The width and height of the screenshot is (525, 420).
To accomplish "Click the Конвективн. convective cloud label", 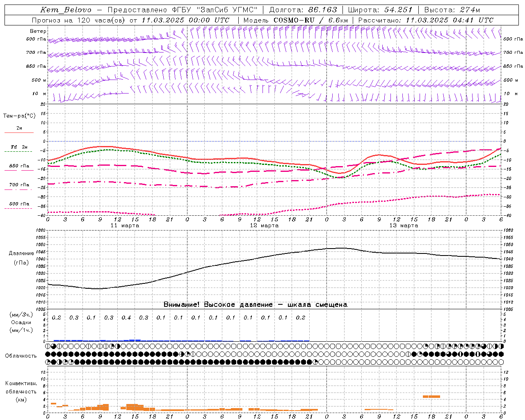I will click(21, 383).
